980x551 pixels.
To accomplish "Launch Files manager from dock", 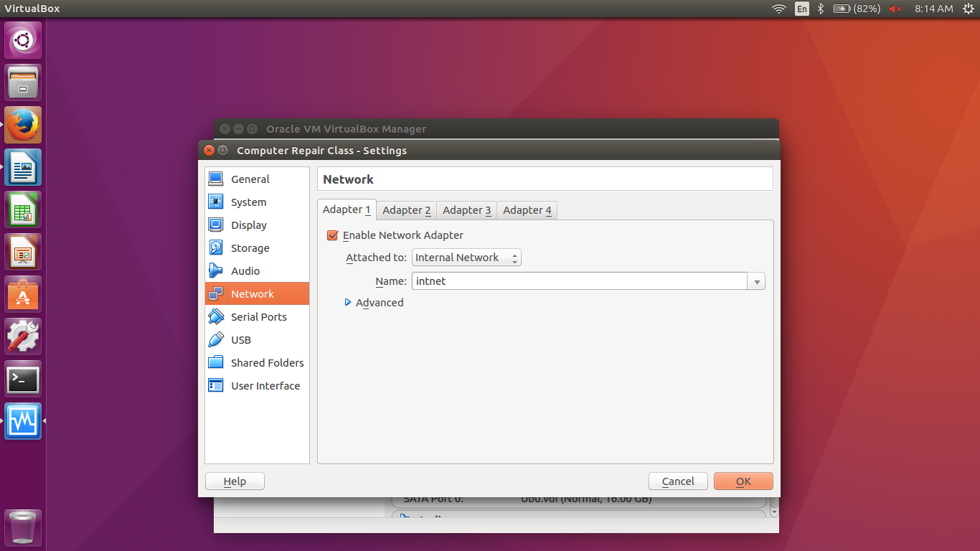I will [x=23, y=83].
